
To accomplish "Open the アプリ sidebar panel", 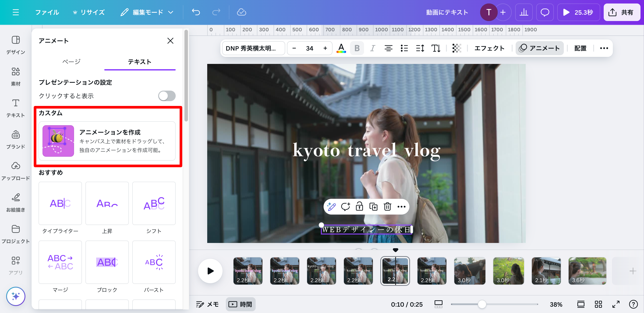I will (x=16, y=266).
